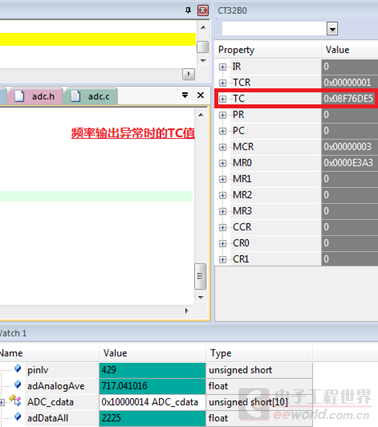Click the adDataAll variable icon
378x427 pixels.
tap(18, 417)
